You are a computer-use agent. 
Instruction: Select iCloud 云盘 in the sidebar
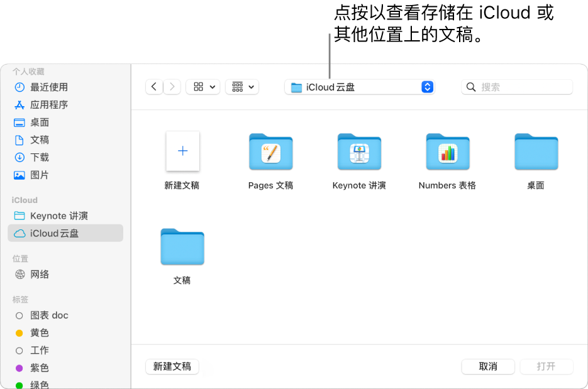click(x=65, y=233)
